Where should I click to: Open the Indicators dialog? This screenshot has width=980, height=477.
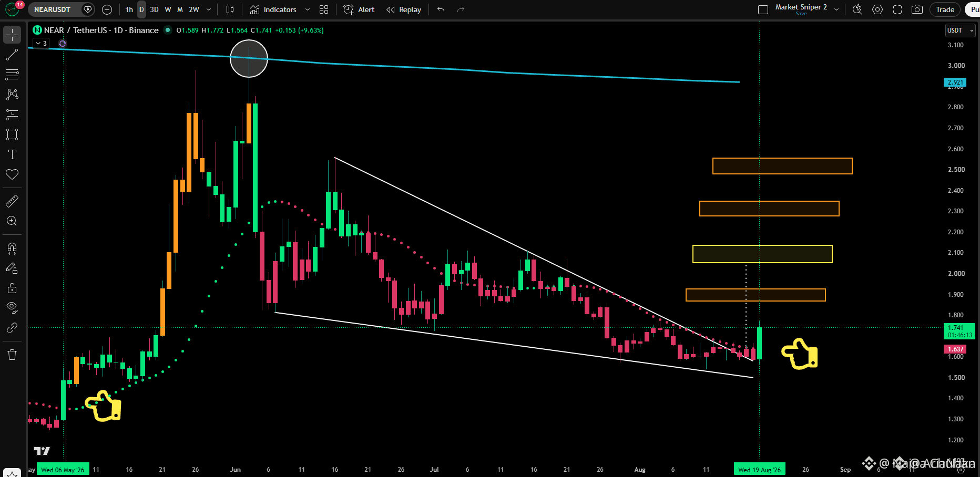pos(273,9)
